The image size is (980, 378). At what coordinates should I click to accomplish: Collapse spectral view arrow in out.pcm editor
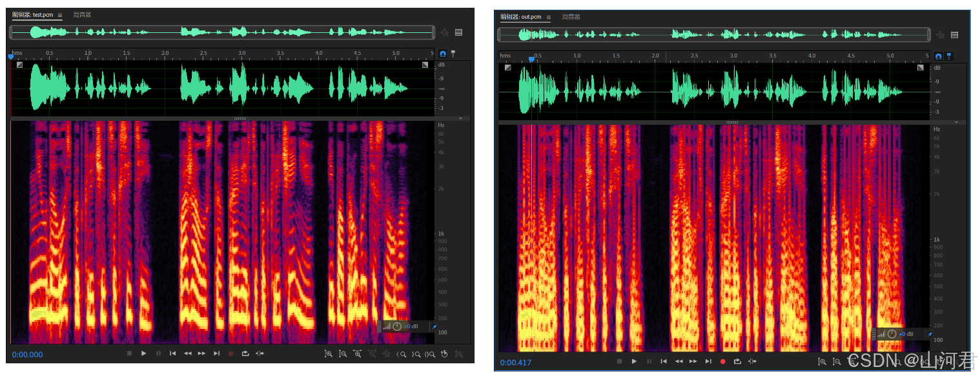(x=956, y=121)
